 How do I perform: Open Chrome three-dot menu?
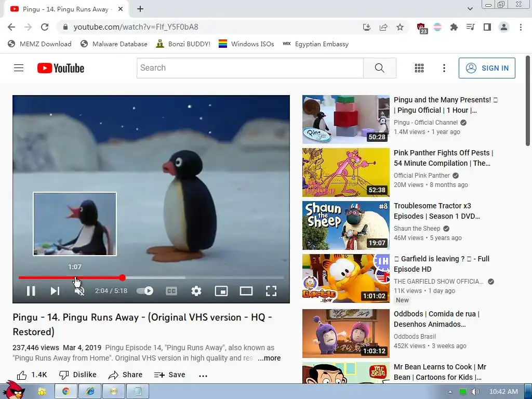(x=521, y=27)
